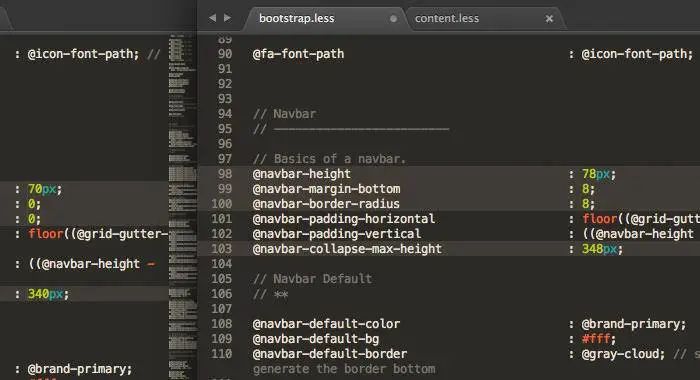Click the #fff color value
The image size is (700, 380).
coord(596,339)
